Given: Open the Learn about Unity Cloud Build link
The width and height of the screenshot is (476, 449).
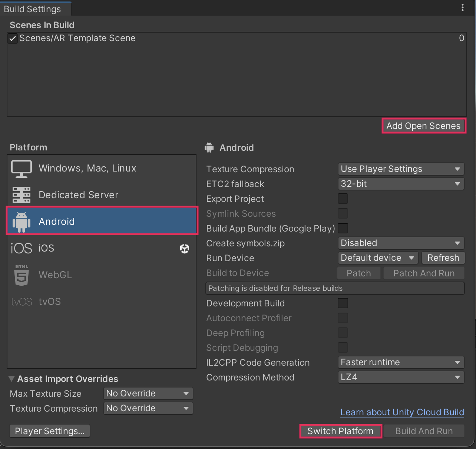Looking at the screenshot, I should (x=402, y=412).
